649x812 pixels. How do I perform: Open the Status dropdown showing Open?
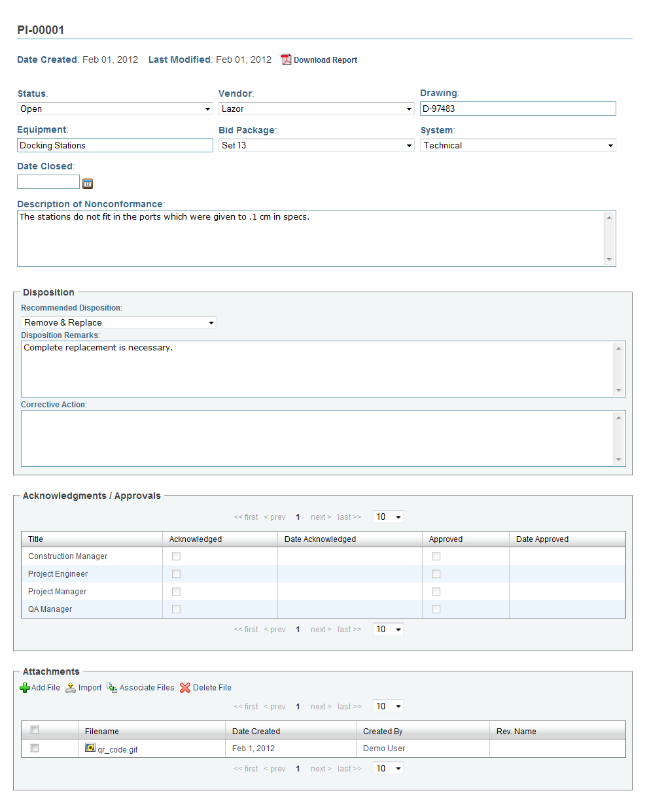coord(115,109)
